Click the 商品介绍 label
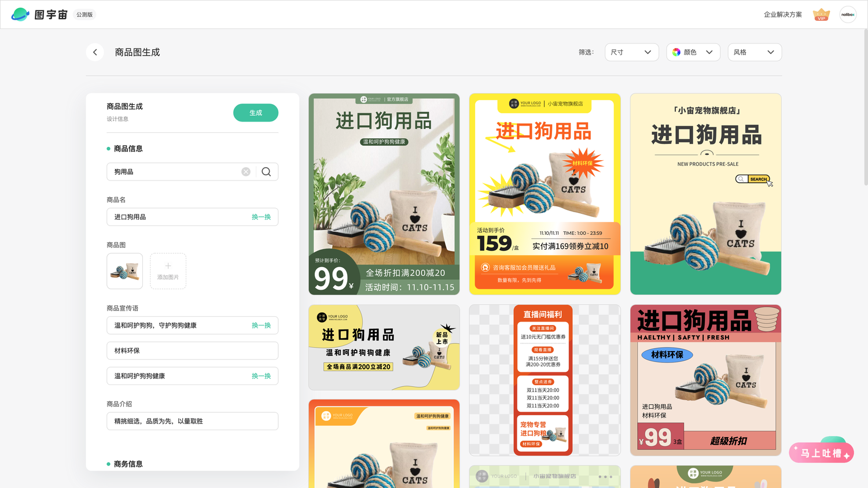The width and height of the screenshot is (868, 488). [119, 404]
